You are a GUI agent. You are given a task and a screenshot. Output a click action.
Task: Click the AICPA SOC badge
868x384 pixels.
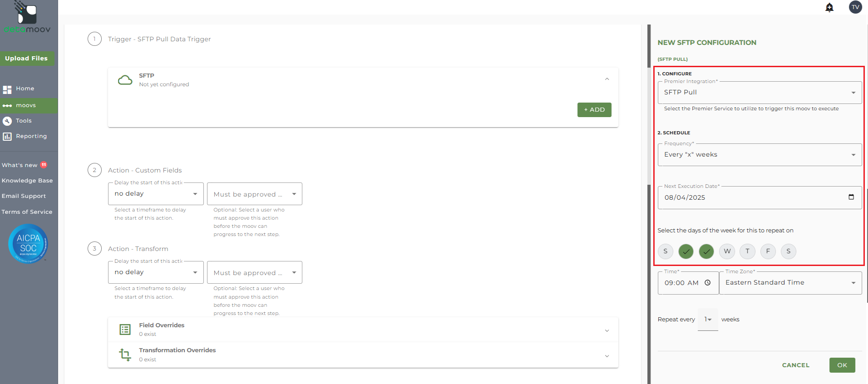[x=28, y=244]
